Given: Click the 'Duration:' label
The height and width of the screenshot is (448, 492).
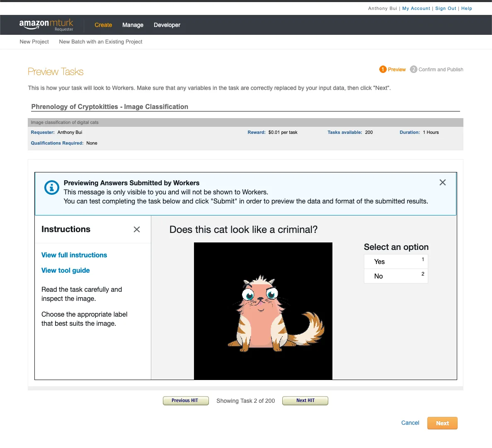Looking at the screenshot, I should click(410, 132).
